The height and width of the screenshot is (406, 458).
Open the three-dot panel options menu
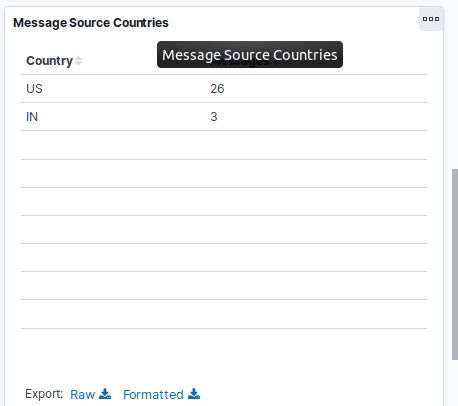point(431,19)
